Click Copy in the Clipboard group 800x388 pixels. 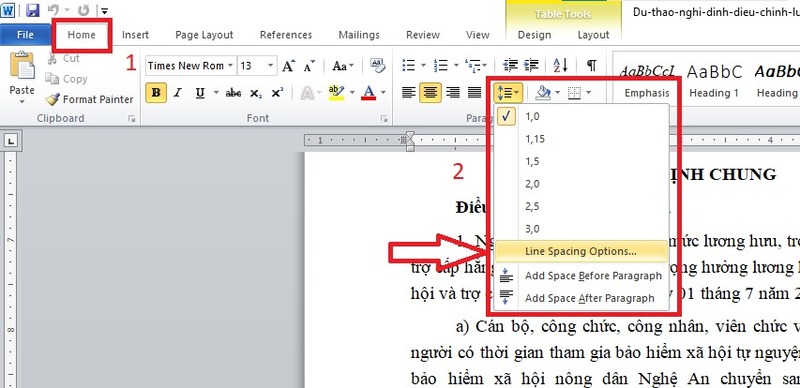coord(66,79)
